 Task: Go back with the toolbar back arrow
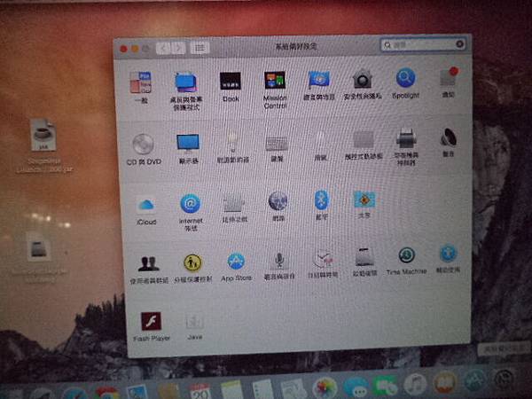point(163,49)
